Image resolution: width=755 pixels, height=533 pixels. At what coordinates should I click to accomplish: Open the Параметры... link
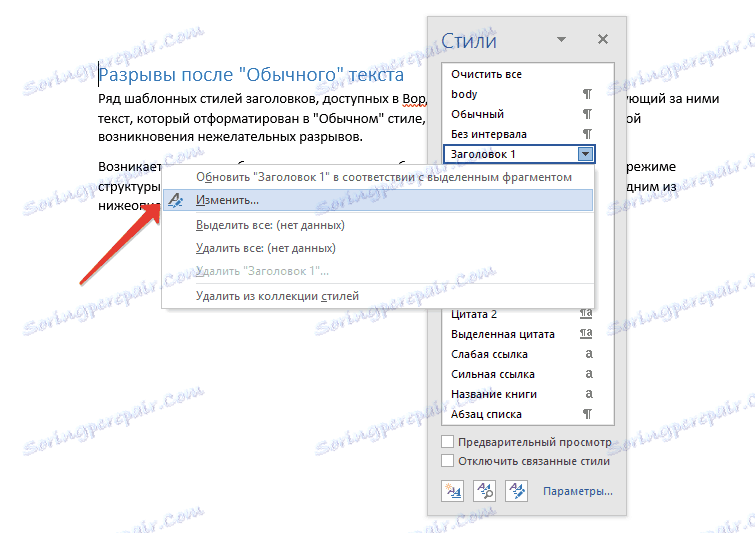578,491
